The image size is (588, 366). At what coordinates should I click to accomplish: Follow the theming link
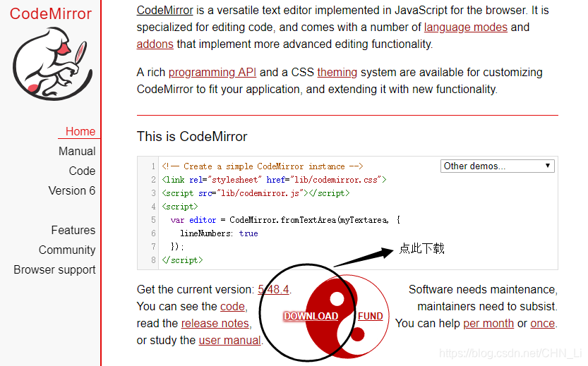[337, 72]
